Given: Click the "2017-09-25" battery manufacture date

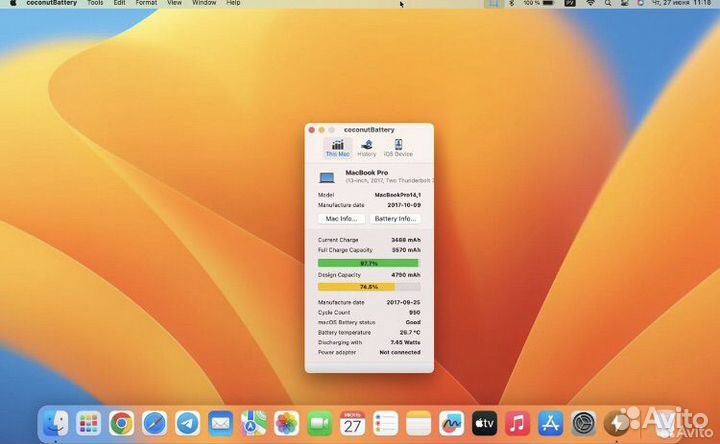Looking at the screenshot, I should [404, 303].
